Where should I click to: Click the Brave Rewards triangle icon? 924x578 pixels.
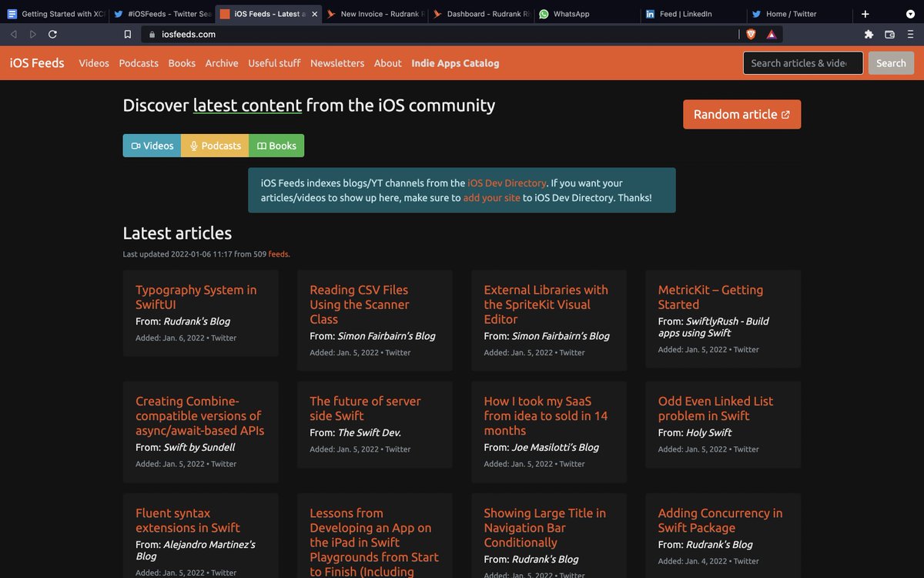(x=772, y=34)
